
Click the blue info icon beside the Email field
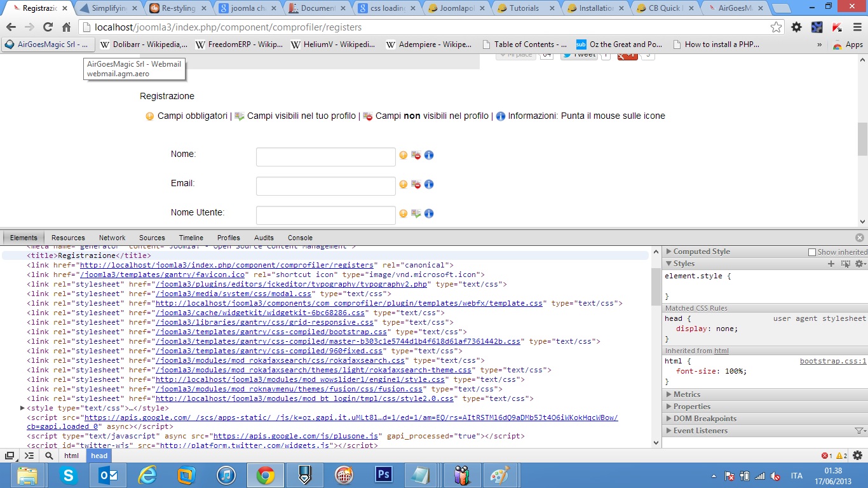[429, 184]
